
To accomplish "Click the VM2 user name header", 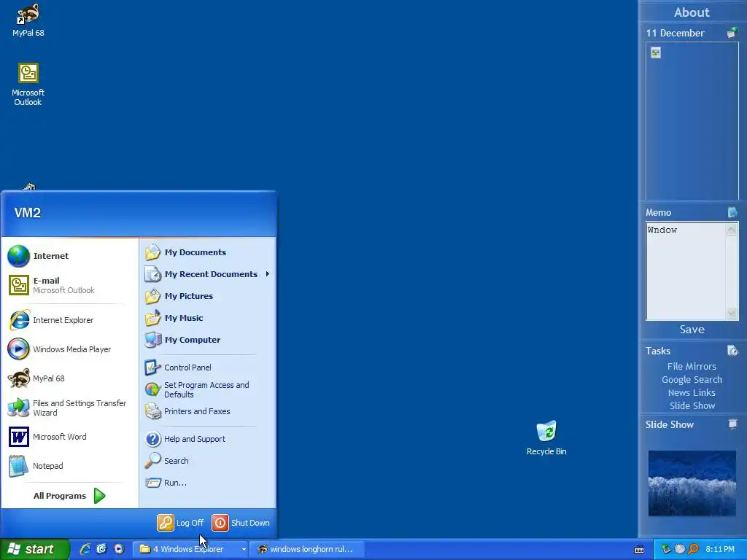I will pos(28,212).
